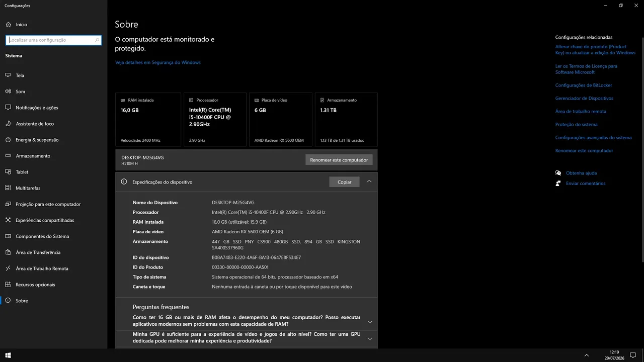
Task: Click the Assistente de foco moon icon
Action: coord(8,124)
